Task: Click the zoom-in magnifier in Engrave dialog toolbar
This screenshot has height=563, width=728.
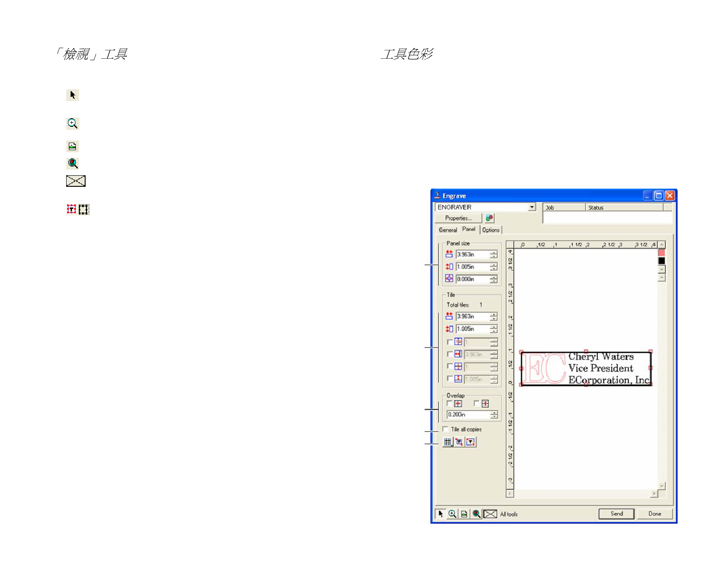Action: pos(452,514)
